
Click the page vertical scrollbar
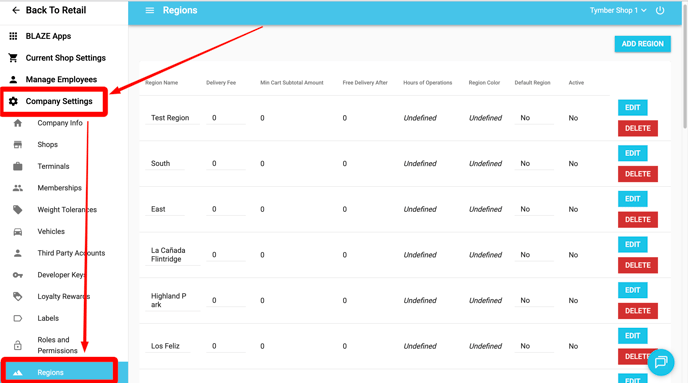click(684, 66)
